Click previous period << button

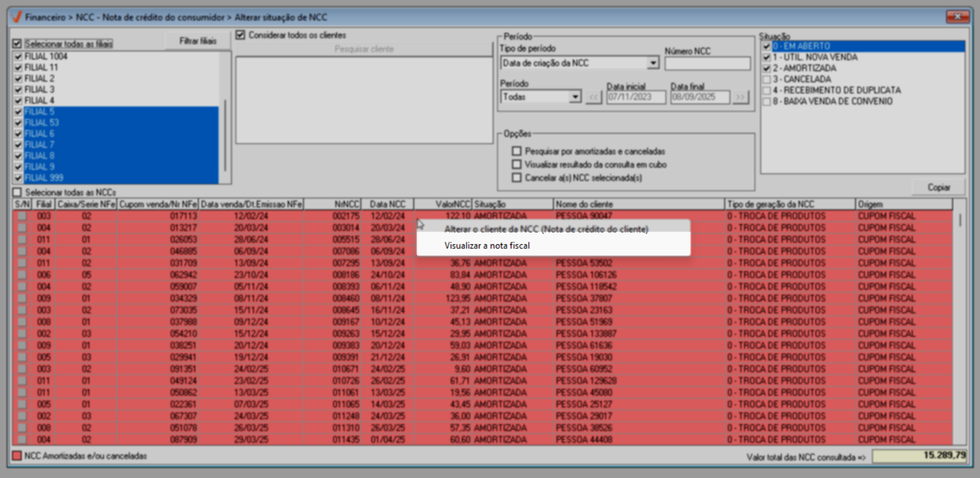coord(594,97)
